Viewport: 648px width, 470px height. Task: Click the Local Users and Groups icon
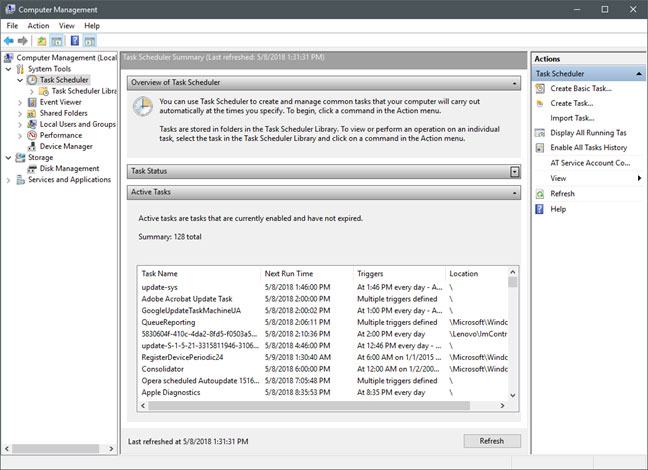32,124
